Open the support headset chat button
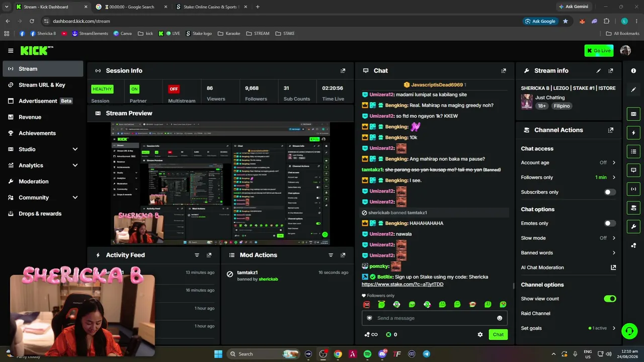This screenshot has width=644, height=362. [629, 331]
